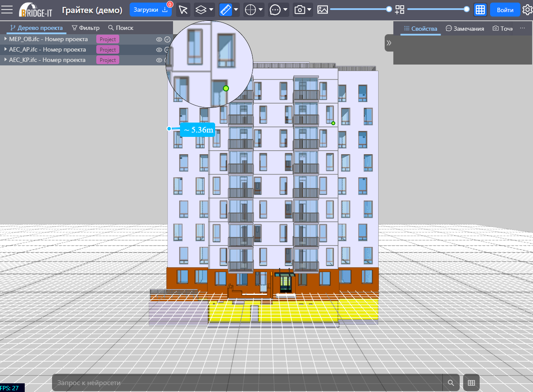
Task: Click the Project badge on the AEC_KP.ifc row
Action: (x=108, y=60)
